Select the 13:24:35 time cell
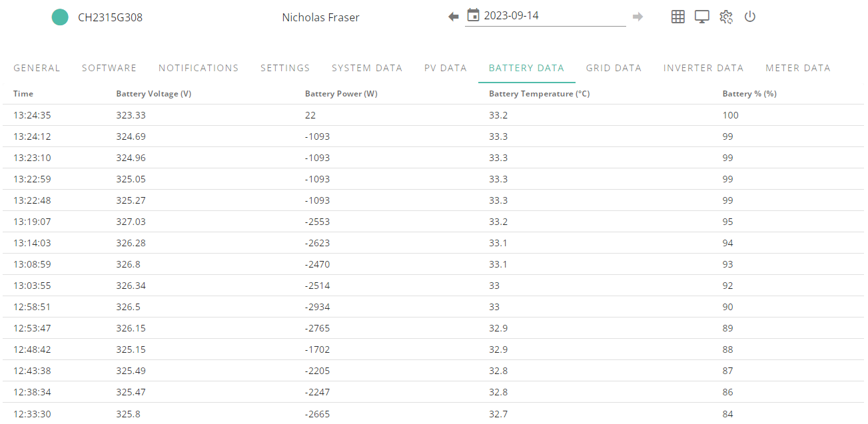This screenshot has width=868, height=424. point(32,115)
